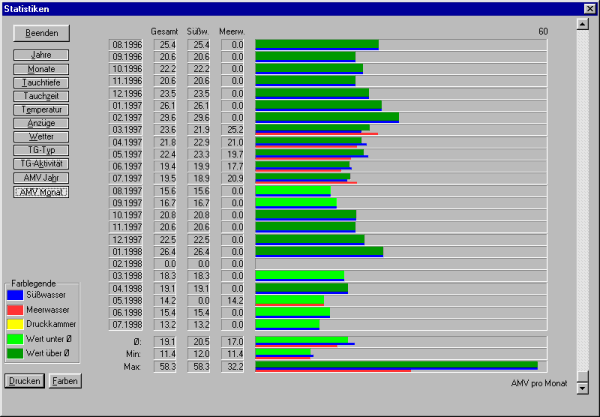Screen dimensions: 600x417
Task: Click the Beenden button
Action: click(x=42, y=33)
